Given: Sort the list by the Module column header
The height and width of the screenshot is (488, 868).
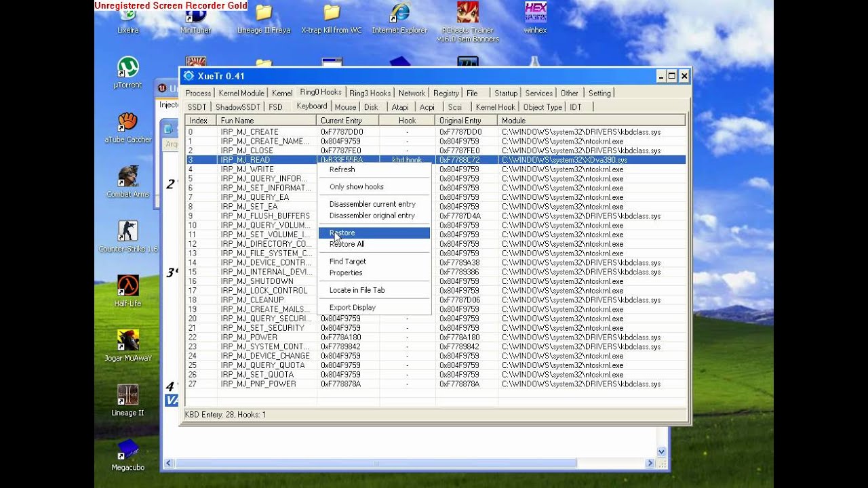Looking at the screenshot, I should pyautogui.click(x=591, y=121).
